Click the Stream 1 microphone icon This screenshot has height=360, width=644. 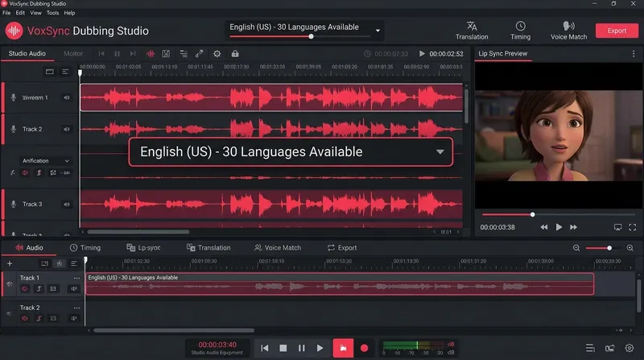point(13,97)
